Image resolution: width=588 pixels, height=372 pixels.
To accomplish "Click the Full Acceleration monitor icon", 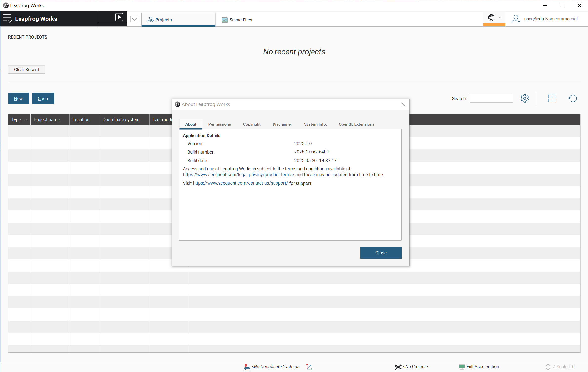I will click(462, 367).
